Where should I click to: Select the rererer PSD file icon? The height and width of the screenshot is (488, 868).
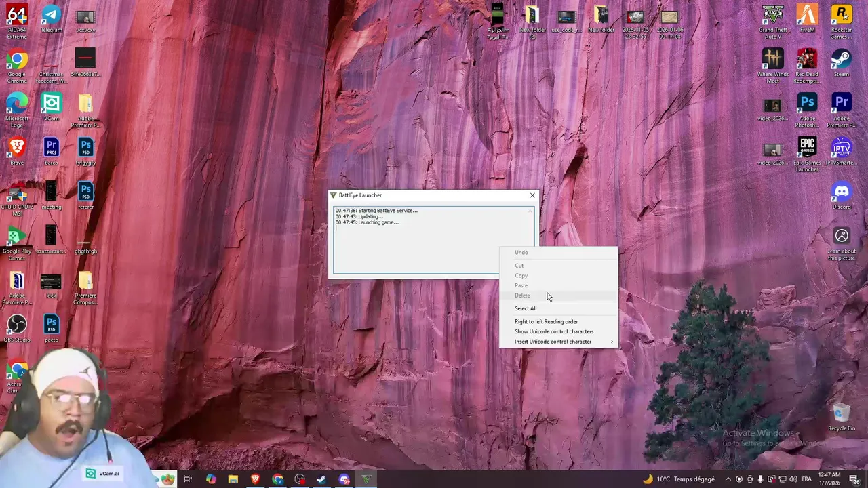85,195
